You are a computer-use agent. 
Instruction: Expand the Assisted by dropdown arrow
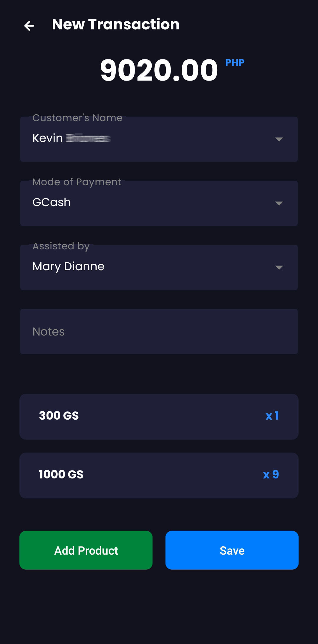click(279, 267)
